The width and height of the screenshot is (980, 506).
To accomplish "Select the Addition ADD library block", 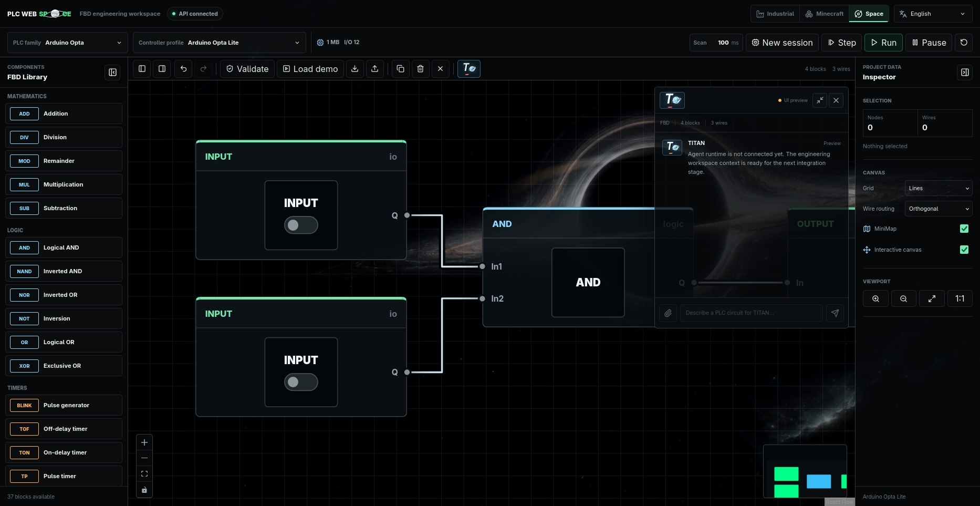I will (x=64, y=113).
